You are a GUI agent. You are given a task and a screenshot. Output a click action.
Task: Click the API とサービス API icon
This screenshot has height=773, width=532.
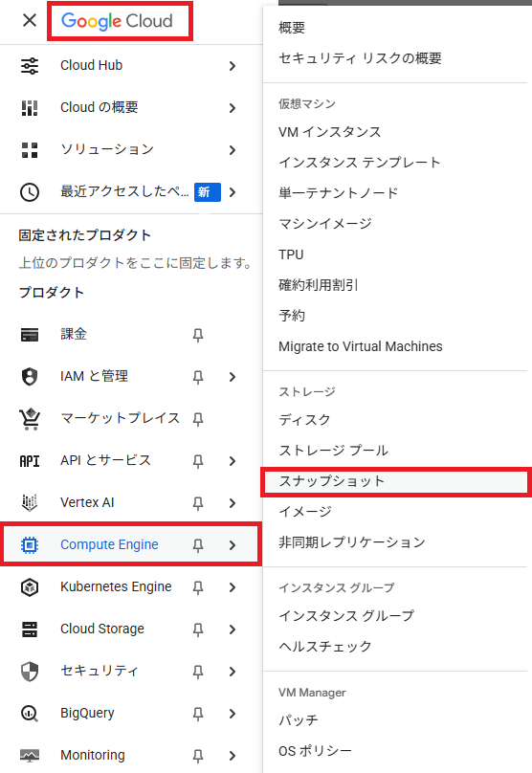(x=30, y=461)
